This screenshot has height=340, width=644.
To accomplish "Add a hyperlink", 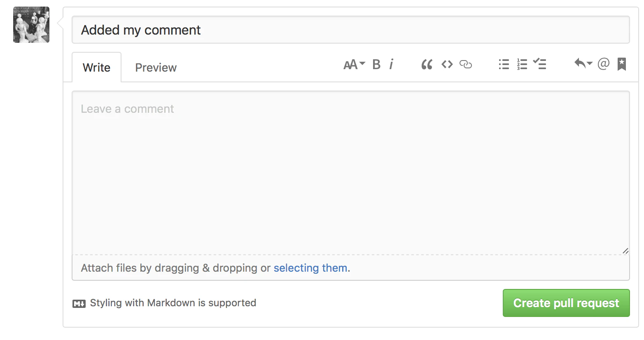I will point(466,65).
